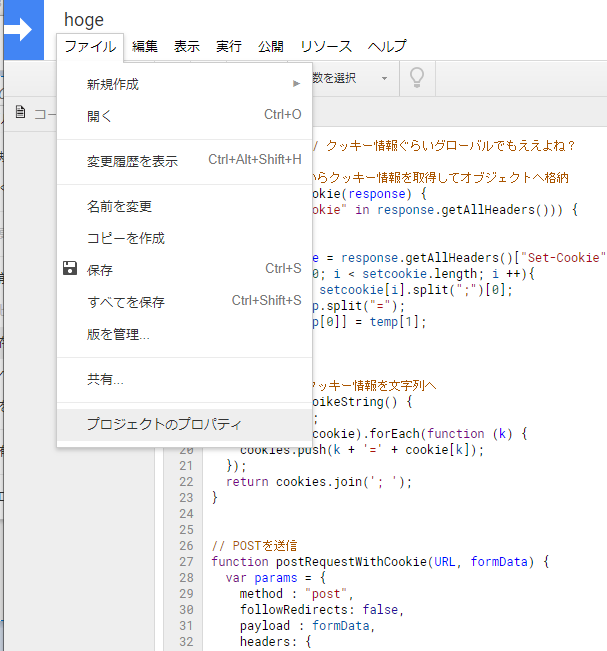607x651 pixels.
Task: Open 版を管理... from the menu
Action: click(184, 334)
